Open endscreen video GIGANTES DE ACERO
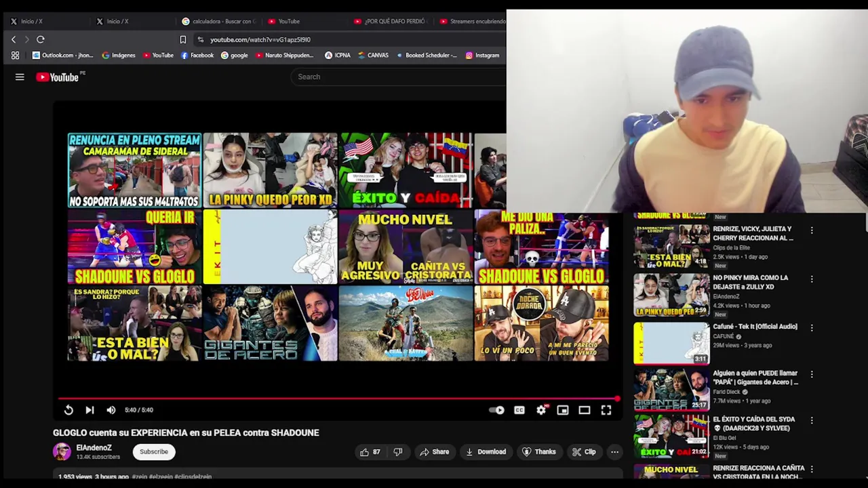The width and height of the screenshot is (868, 488). (270, 323)
